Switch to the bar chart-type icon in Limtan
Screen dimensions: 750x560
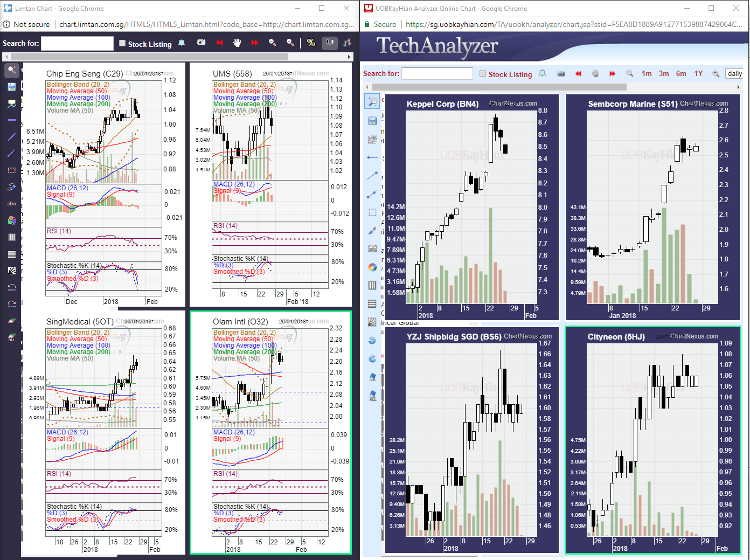coord(346,43)
